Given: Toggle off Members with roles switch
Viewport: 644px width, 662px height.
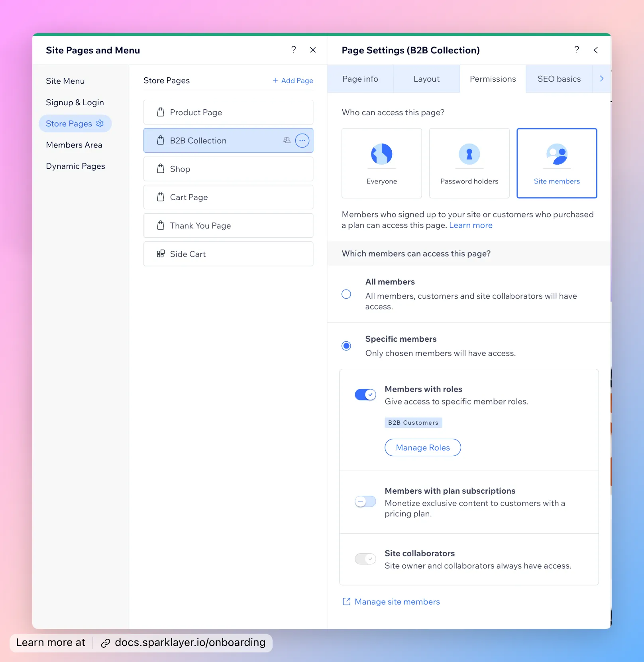Looking at the screenshot, I should [365, 395].
